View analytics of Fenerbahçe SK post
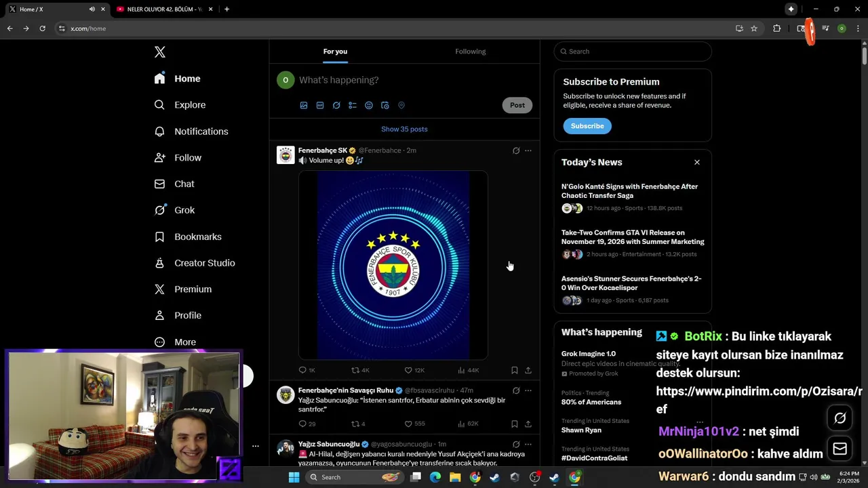The width and height of the screenshot is (868, 488). (x=469, y=370)
